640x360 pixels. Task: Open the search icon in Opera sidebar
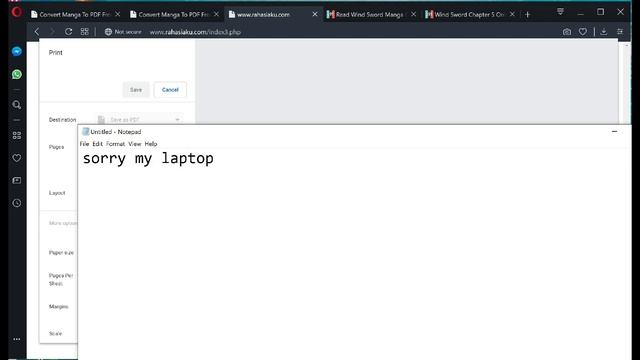point(17,105)
